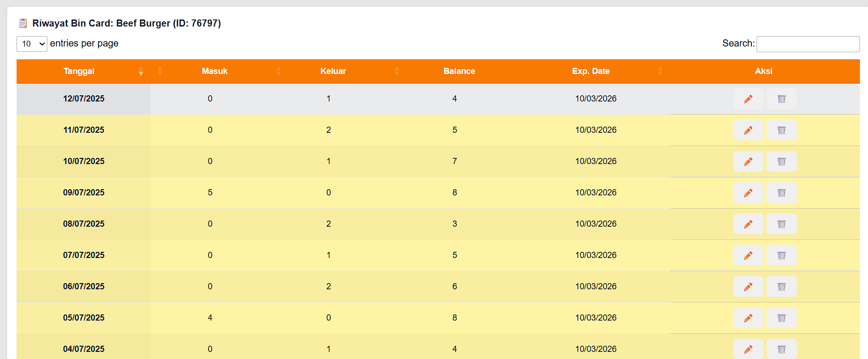Delete the 10/07/2025 entry with trash icon
Viewport: 868px width, 359px height.
(782, 161)
